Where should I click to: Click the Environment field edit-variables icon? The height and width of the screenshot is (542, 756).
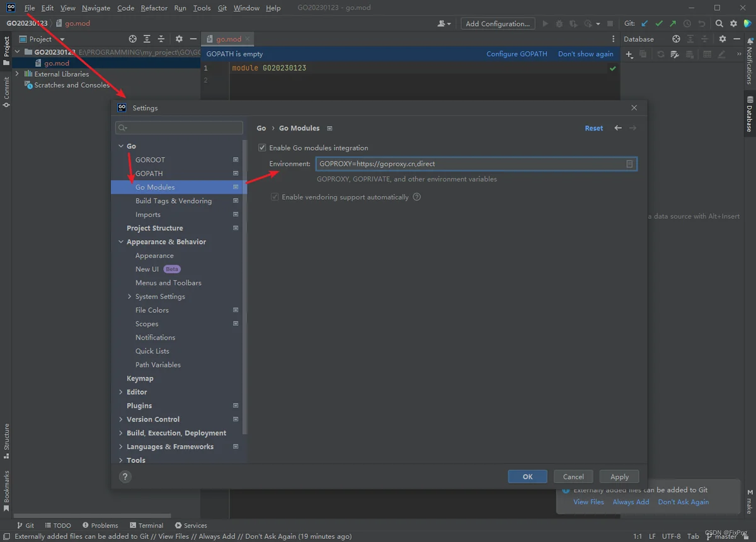click(629, 164)
